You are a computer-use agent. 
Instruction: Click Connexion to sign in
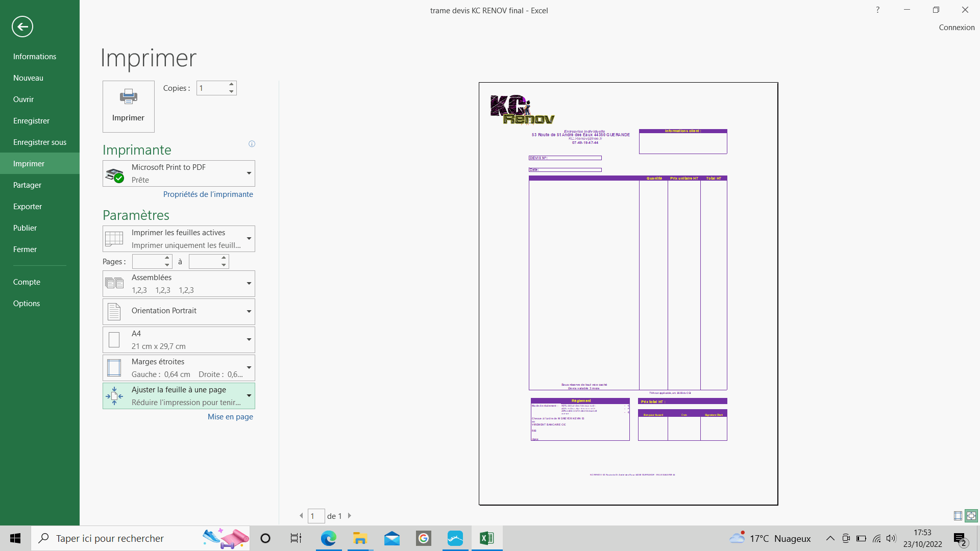point(957,28)
